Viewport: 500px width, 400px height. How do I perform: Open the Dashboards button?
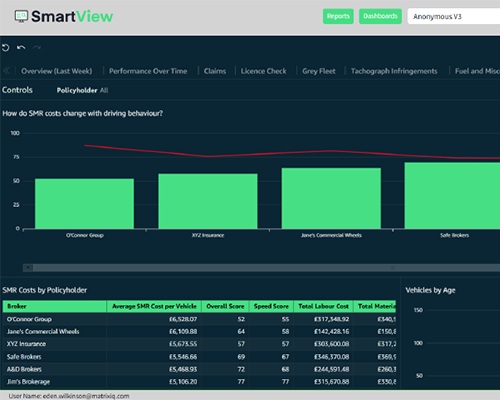380,16
